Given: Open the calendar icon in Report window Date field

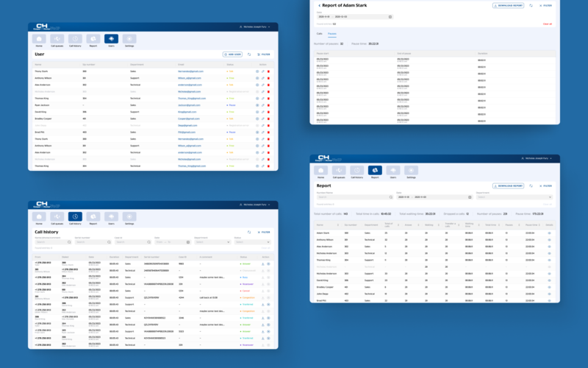Looking at the screenshot, I should [470, 197].
